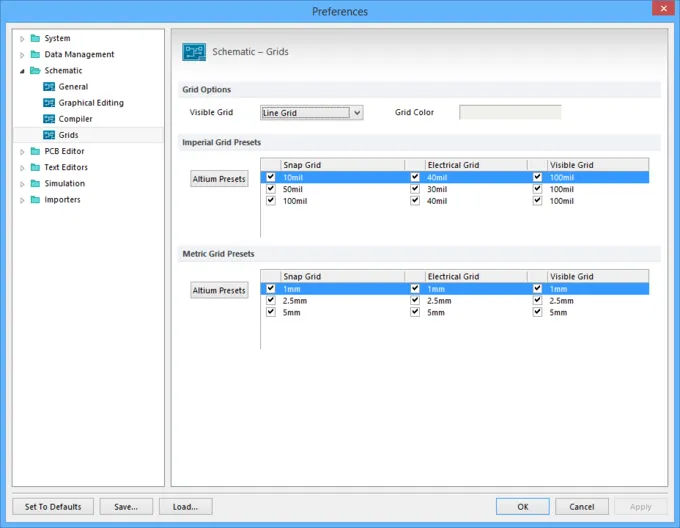
Task: Click the Grids page icon
Action: 49,135
